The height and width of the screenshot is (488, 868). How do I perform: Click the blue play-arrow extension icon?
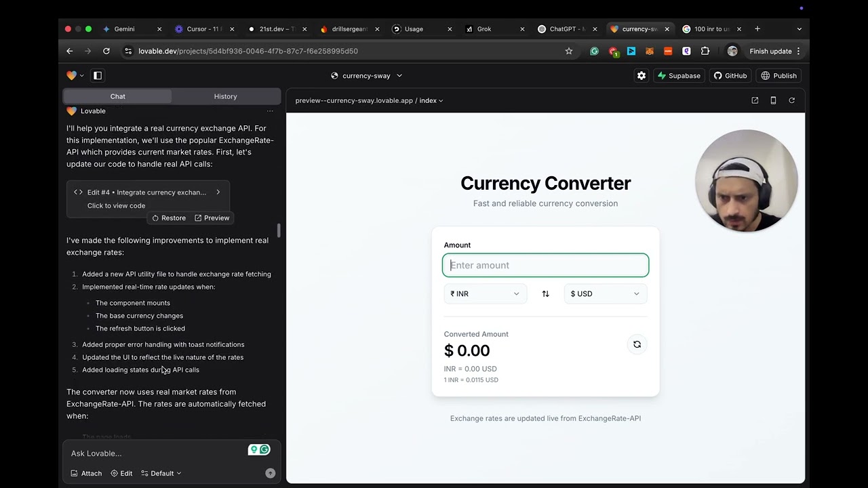pyautogui.click(x=631, y=51)
